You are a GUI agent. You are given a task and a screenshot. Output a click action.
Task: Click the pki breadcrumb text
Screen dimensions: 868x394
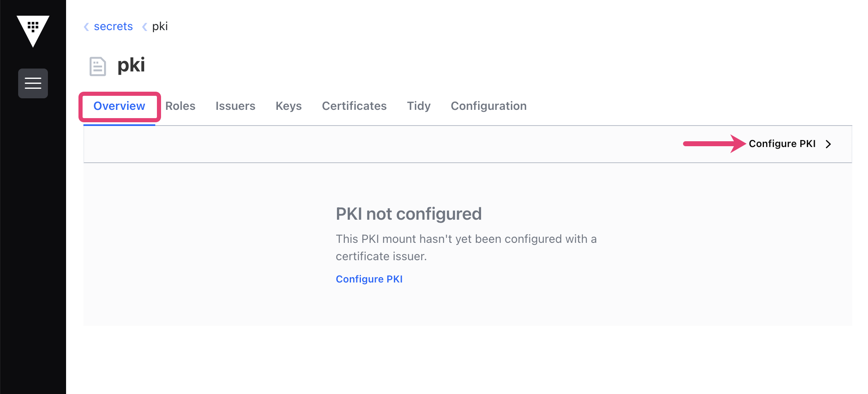[x=160, y=26]
